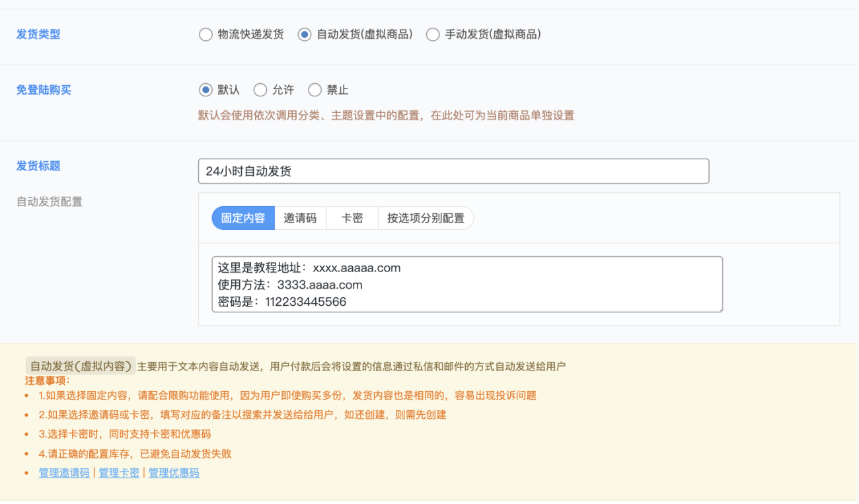Viewport: 859px width, 504px height.
Task: Click the 发货标题 field label
Action: pos(38,166)
